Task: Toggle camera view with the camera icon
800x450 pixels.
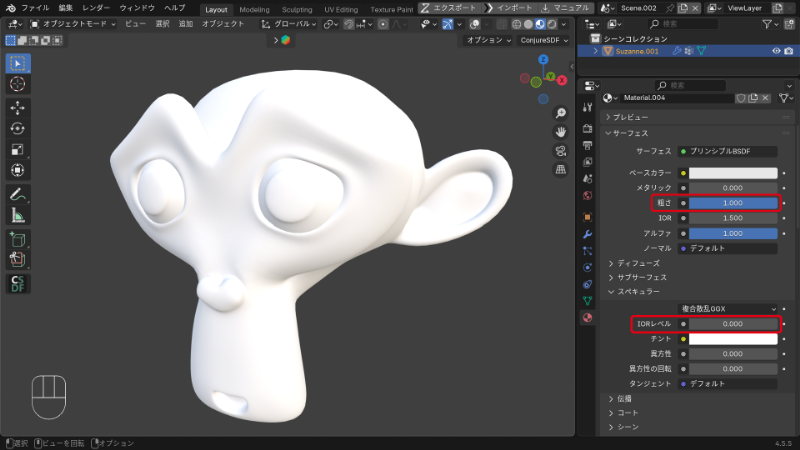Action: (x=561, y=150)
